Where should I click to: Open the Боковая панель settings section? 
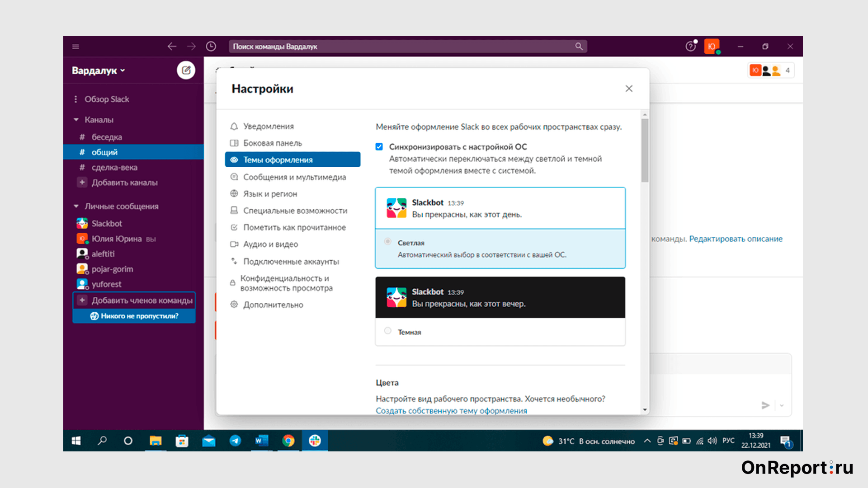(292, 143)
